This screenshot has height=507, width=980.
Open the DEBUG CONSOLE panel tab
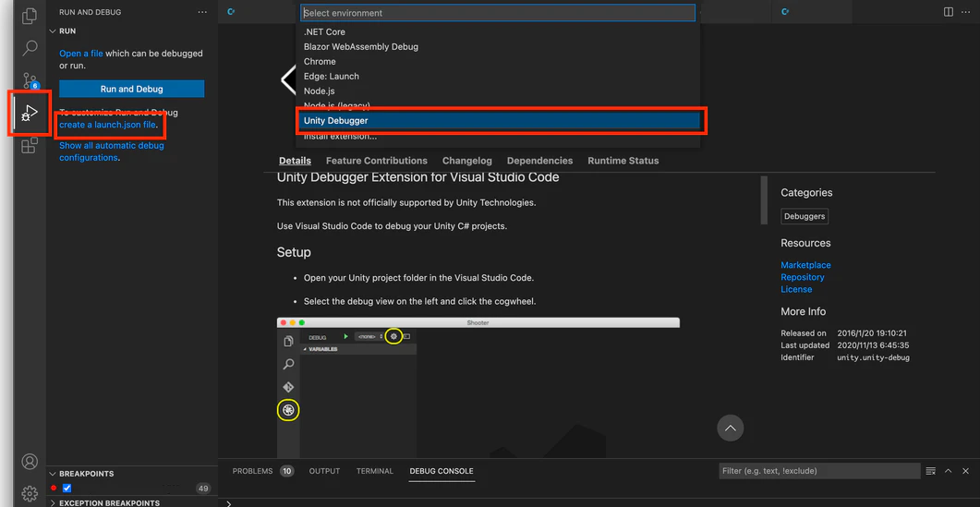tap(442, 471)
